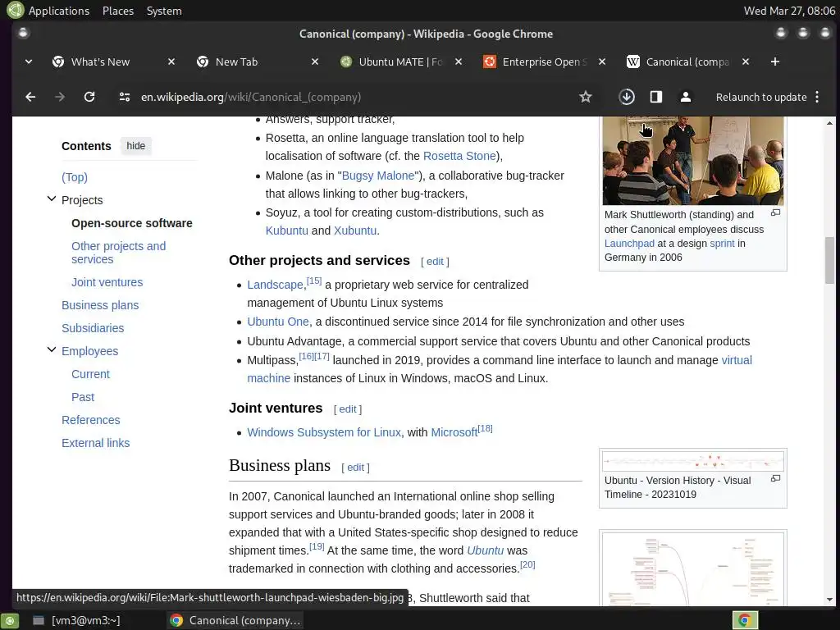Switch to the vm3@vm3 terminal in taskbar
840x630 pixels.
point(78,620)
